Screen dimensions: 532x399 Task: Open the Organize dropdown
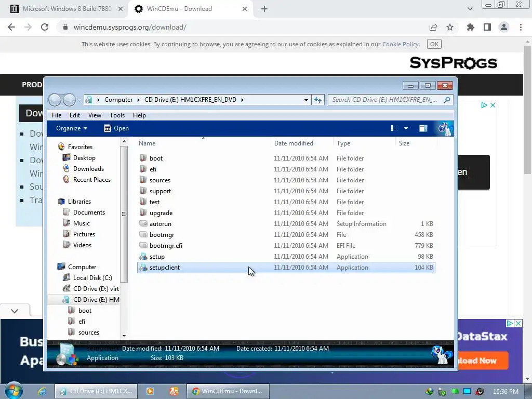coord(72,128)
